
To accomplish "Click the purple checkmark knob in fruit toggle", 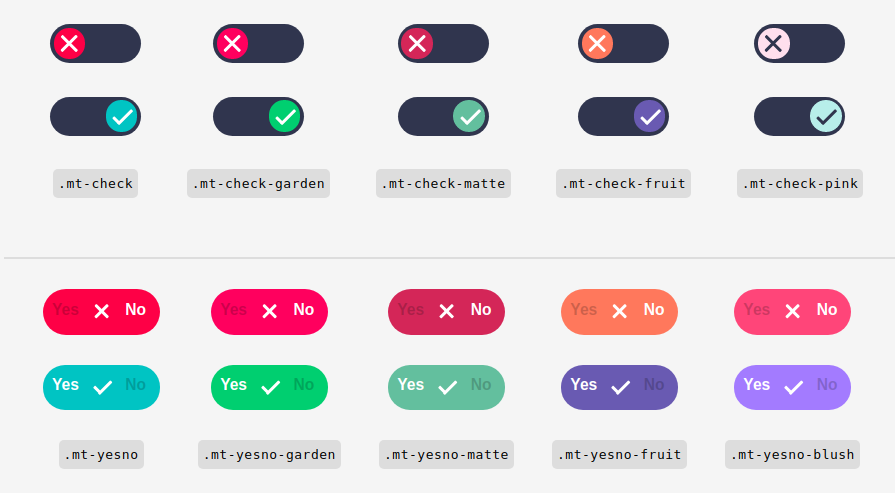I will coord(650,116).
